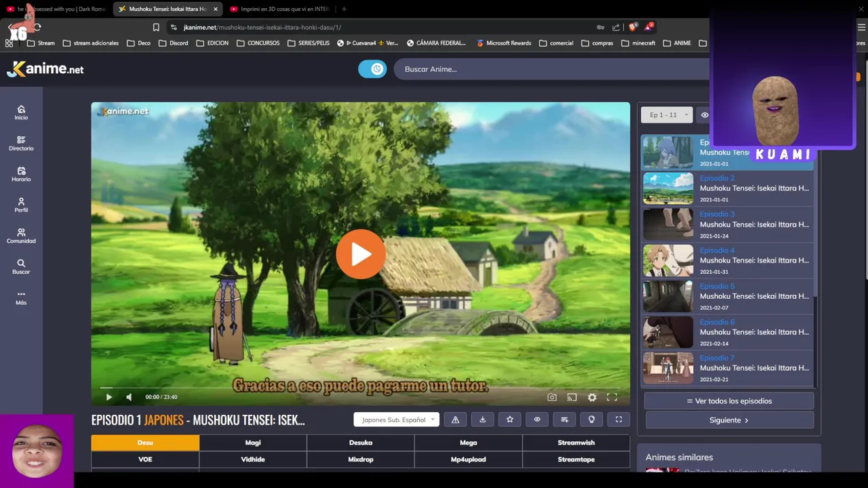Image resolution: width=868 pixels, height=488 pixels.
Task: Report a problem with the warning triangle icon
Action: pos(456,420)
